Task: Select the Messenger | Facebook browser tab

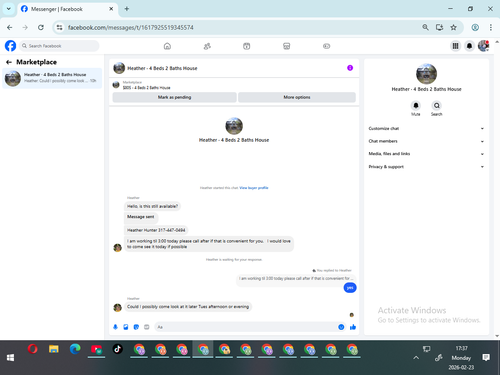Action: pyautogui.click(x=67, y=9)
